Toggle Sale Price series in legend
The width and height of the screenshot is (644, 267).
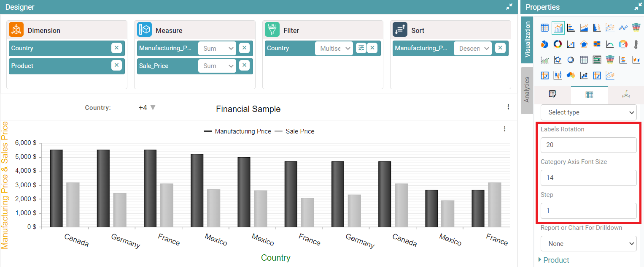pyautogui.click(x=294, y=131)
